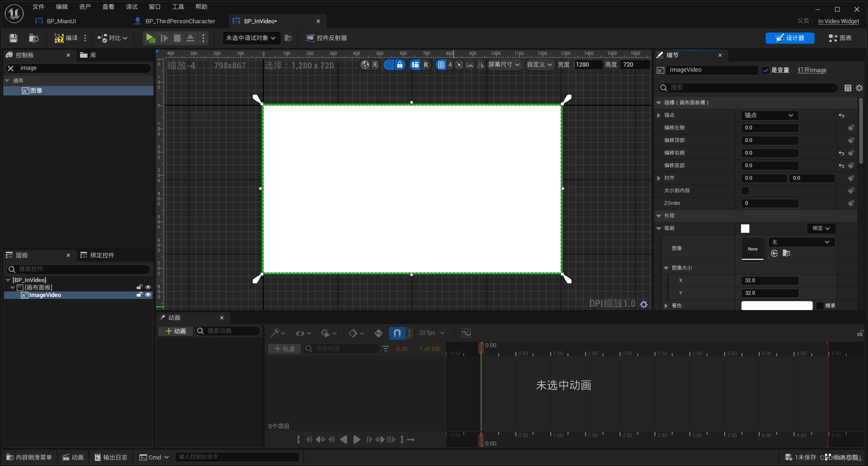Image resolution: width=868 pixels, height=466 pixels.
Task: Open image asset picker dropdown (无)
Action: point(801,242)
